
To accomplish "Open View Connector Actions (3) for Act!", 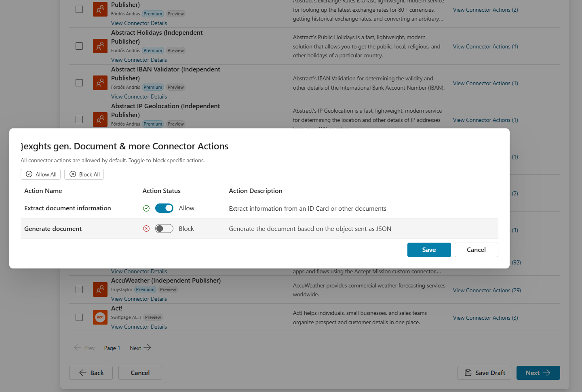I will 485,318.
